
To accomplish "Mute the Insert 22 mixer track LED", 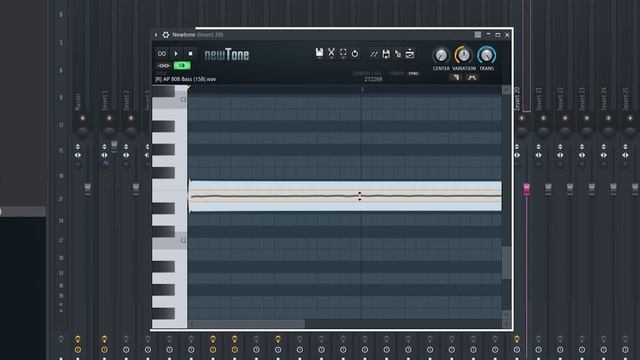I will click(x=565, y=118).
